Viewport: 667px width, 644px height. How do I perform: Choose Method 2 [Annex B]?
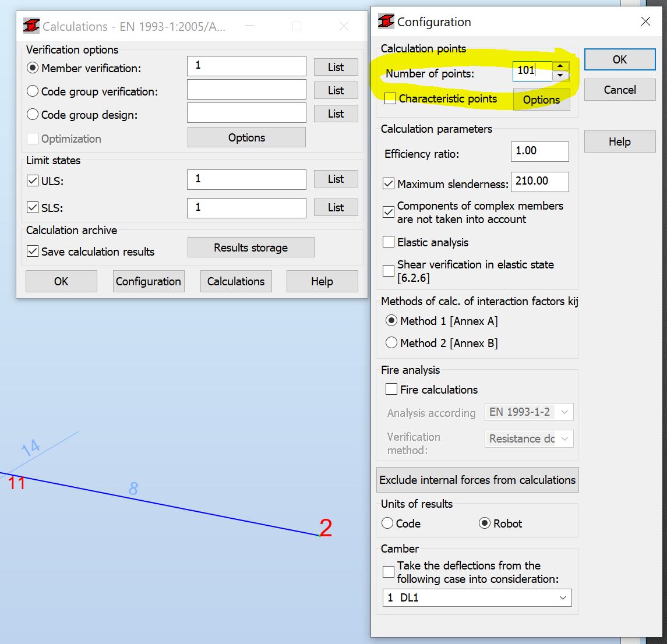(x=391, y=342)
